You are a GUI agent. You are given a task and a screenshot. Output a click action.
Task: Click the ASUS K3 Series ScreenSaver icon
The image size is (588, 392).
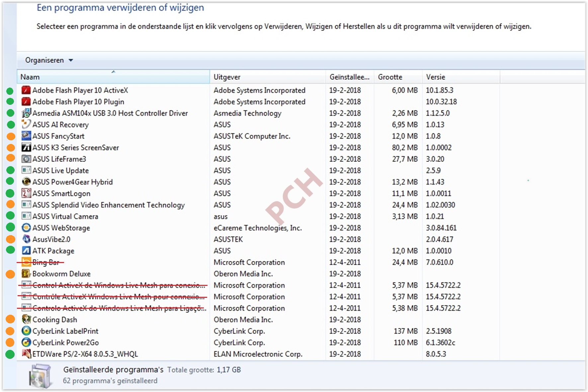(x=26, y=147)
